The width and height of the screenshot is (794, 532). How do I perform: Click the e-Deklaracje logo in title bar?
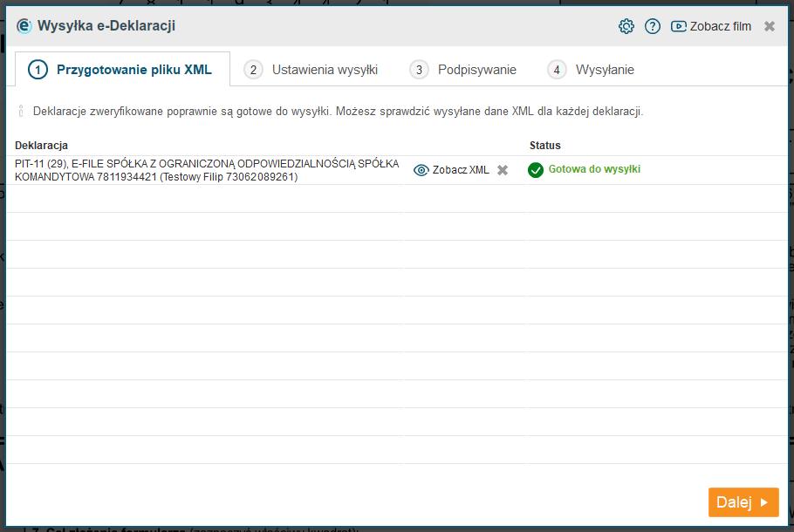coord(24,26)
